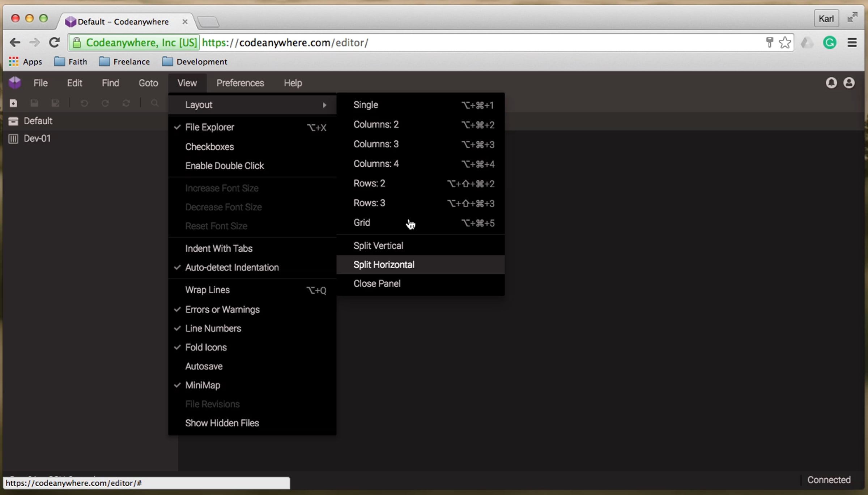Toggle the File Explorer visibility
868x495 pixels.
[209, 127]
